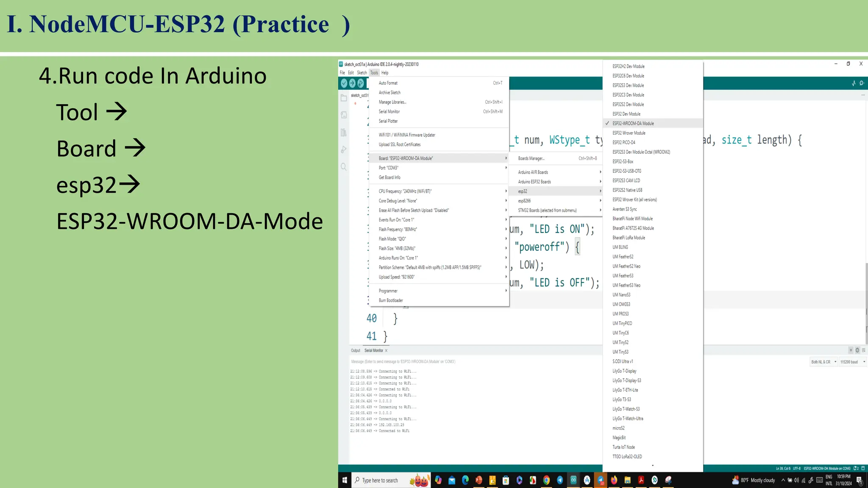Open the Mail app from the taskbar
This screenshot has width=868, height=488.
451,480
